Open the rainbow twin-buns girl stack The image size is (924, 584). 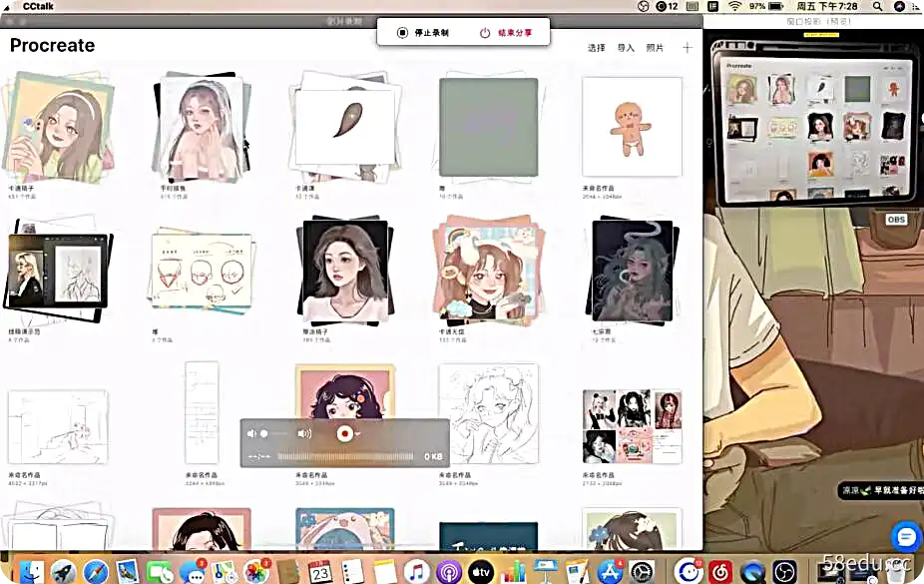pos(489,272)
